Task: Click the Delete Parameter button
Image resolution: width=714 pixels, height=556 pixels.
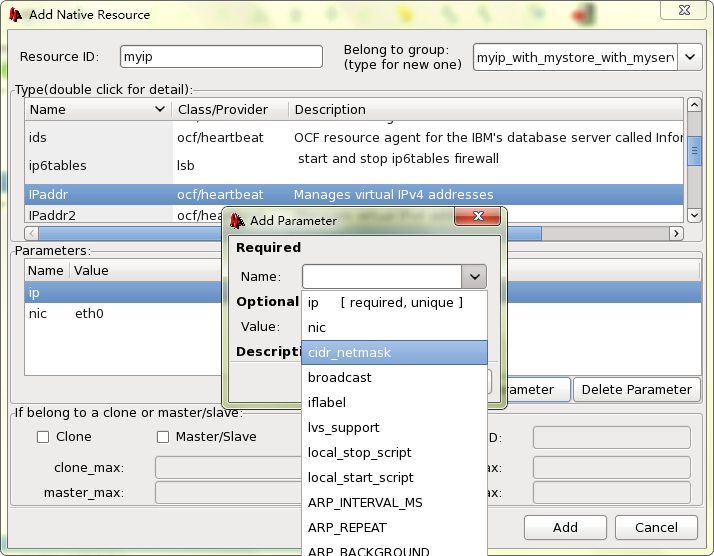Action: point(636,390)
